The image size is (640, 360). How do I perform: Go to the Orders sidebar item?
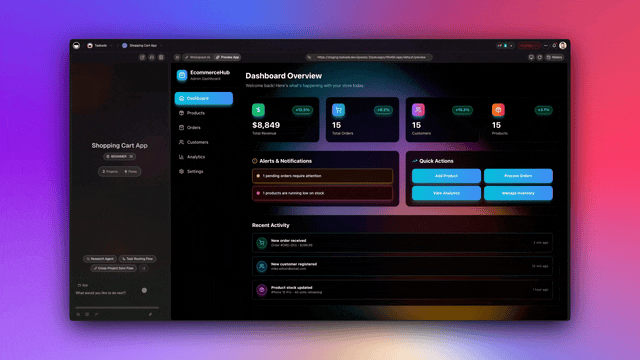pos(204,128)
